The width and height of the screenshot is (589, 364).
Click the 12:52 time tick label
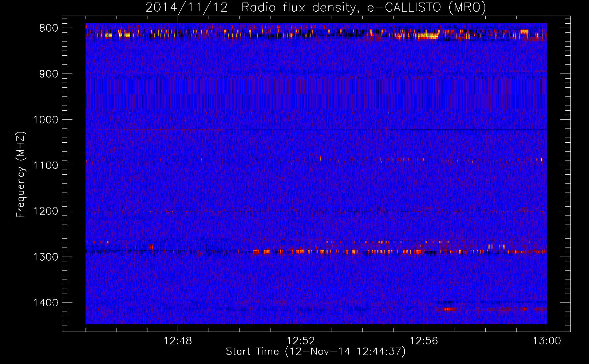click(301, 341)
